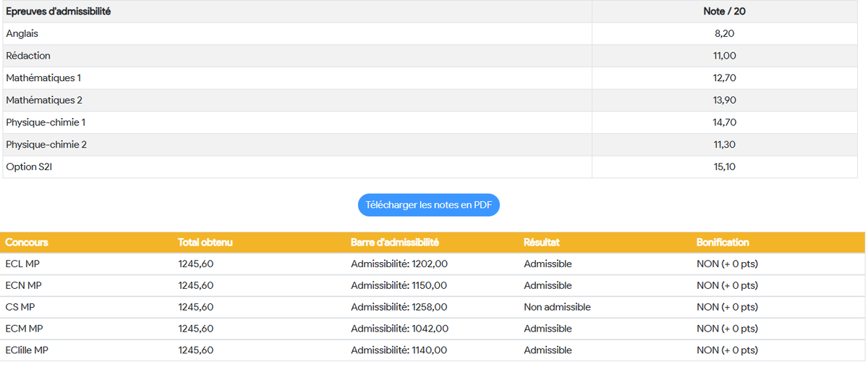Select NON (+ 0 pts) in CS MP row
The width and height of the screenshot is (868, 370).
coord(727,307)
